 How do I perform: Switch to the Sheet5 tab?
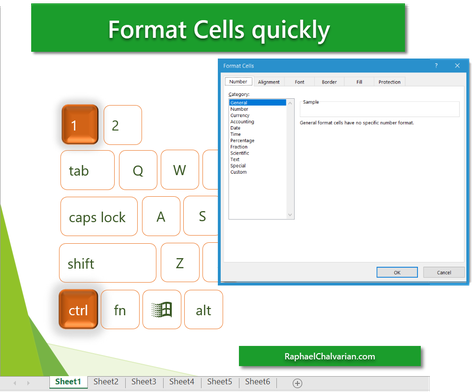tap(220, 382)
